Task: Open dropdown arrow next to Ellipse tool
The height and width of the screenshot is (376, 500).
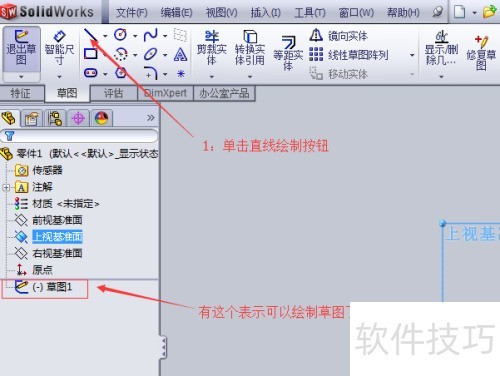Action: coord(165,55)
